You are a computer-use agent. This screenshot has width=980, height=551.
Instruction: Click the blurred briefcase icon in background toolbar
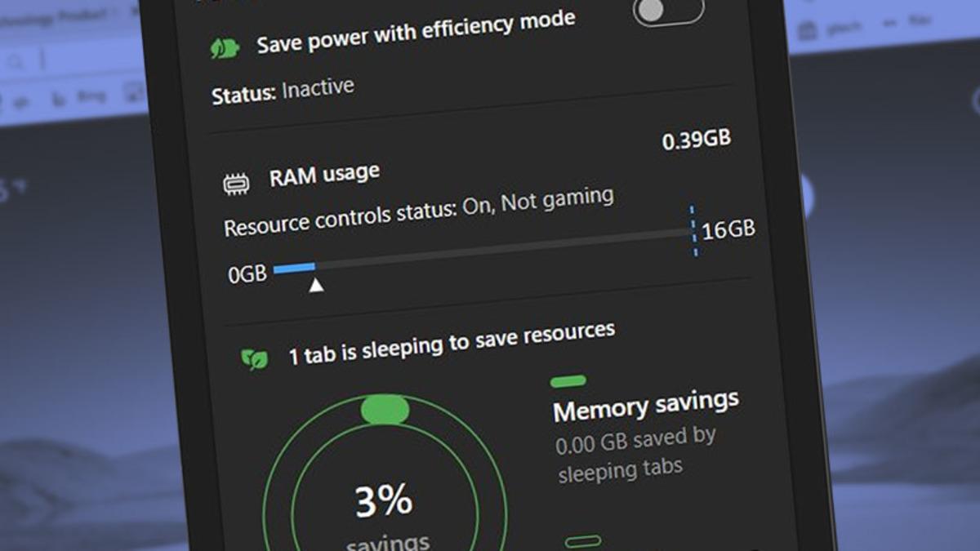(807, 31)
